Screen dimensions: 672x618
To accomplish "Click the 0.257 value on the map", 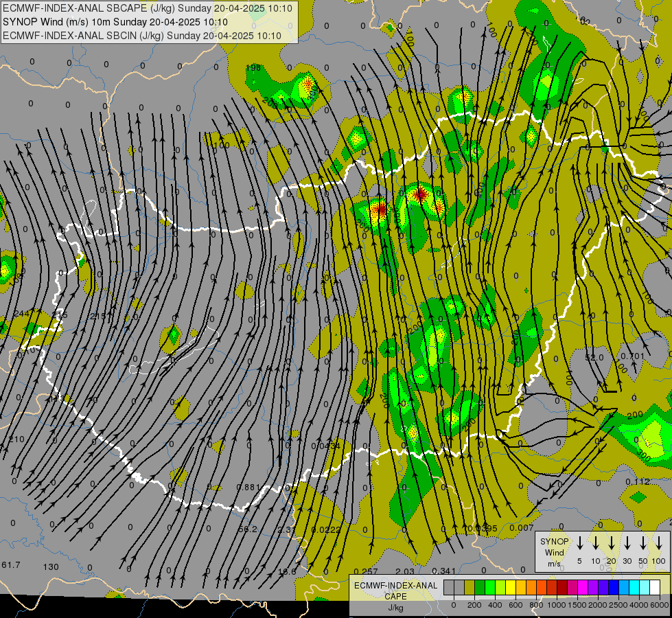I will pos(366,571).
